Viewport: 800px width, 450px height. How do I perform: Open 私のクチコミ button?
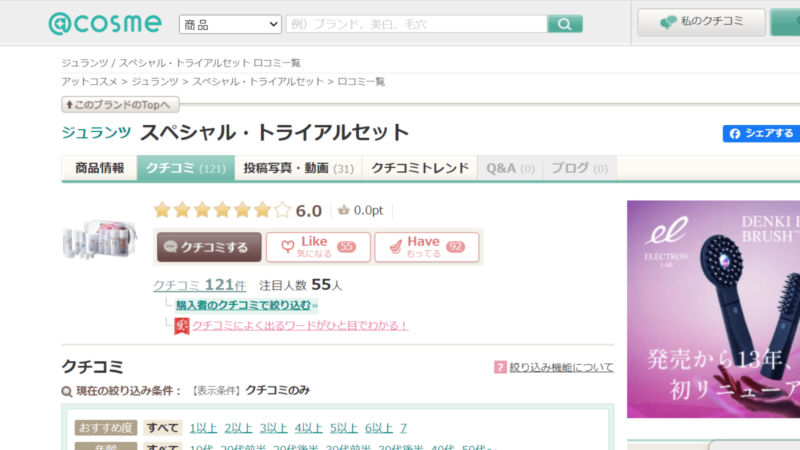(x=702, y=22)
